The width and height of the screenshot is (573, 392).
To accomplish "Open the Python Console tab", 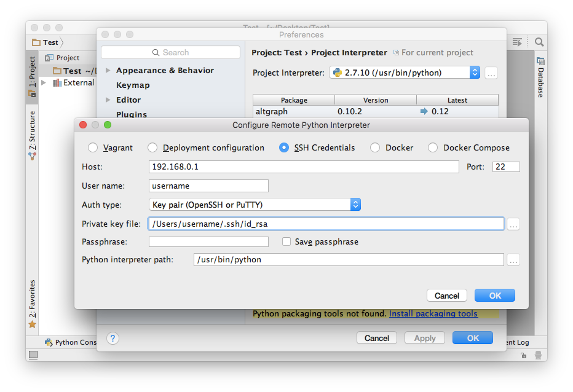I will [x=71, y=342].
